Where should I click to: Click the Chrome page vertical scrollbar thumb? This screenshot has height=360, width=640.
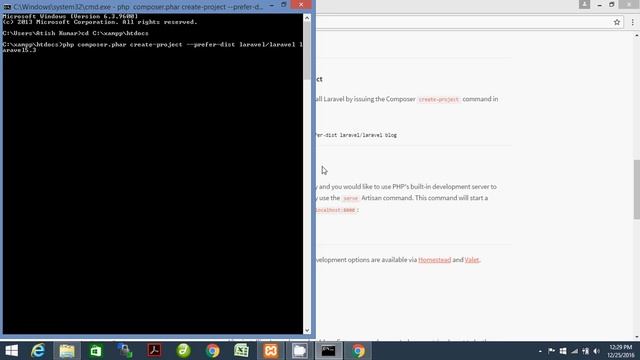636,190
